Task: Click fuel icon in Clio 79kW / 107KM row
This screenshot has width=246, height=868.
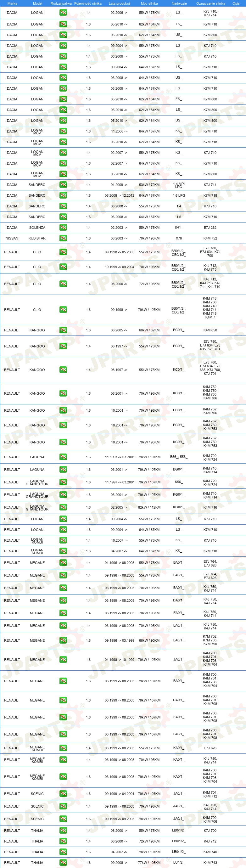Action: [x=63, y=310]
